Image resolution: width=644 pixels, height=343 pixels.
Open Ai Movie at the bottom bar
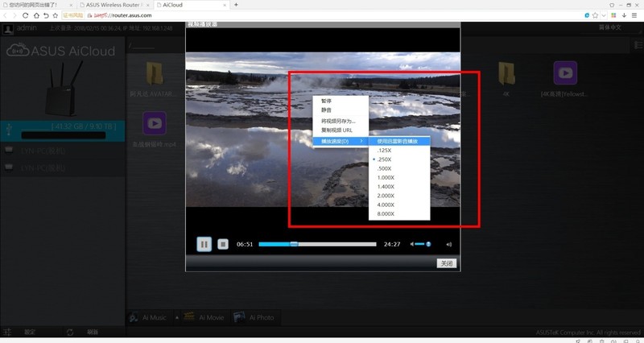click(204, 317)
